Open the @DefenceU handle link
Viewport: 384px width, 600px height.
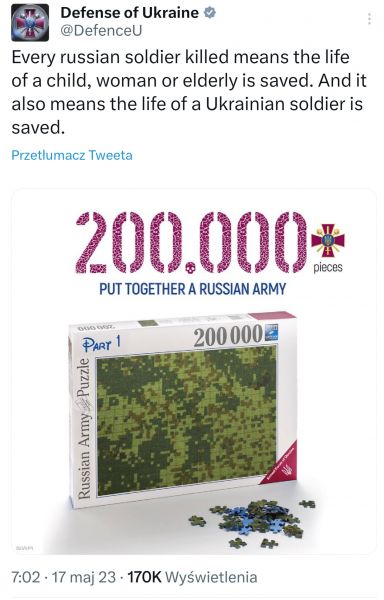point(101,31)
